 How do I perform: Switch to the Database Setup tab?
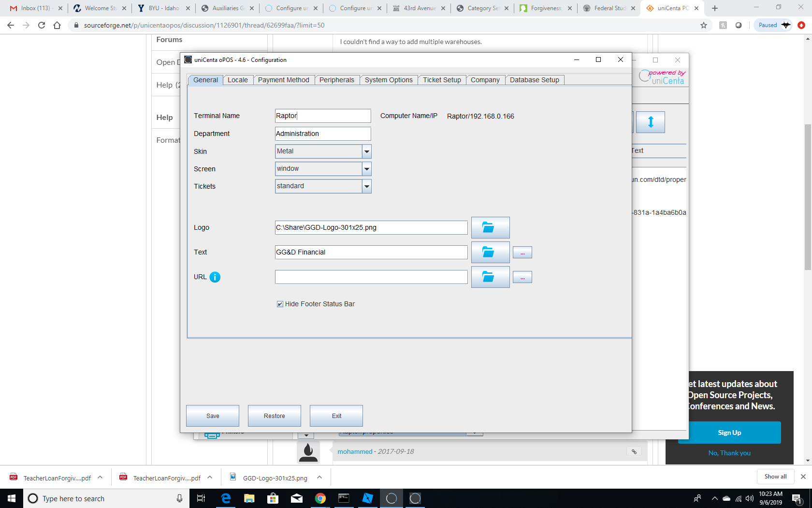[534, 80]
